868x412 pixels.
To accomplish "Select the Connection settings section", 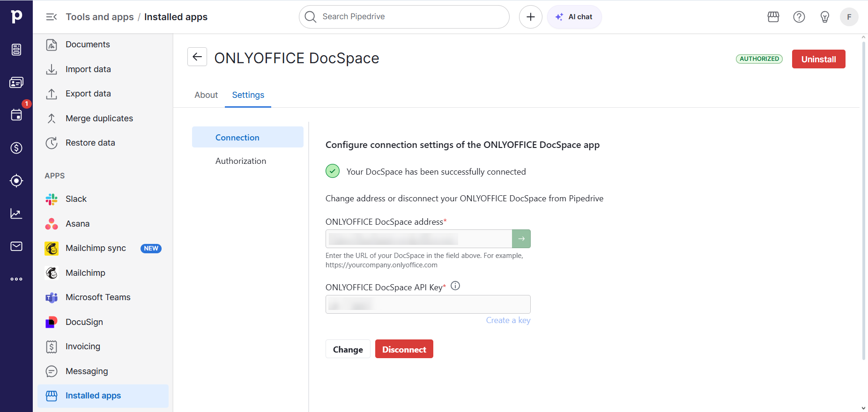I will 248,137.
